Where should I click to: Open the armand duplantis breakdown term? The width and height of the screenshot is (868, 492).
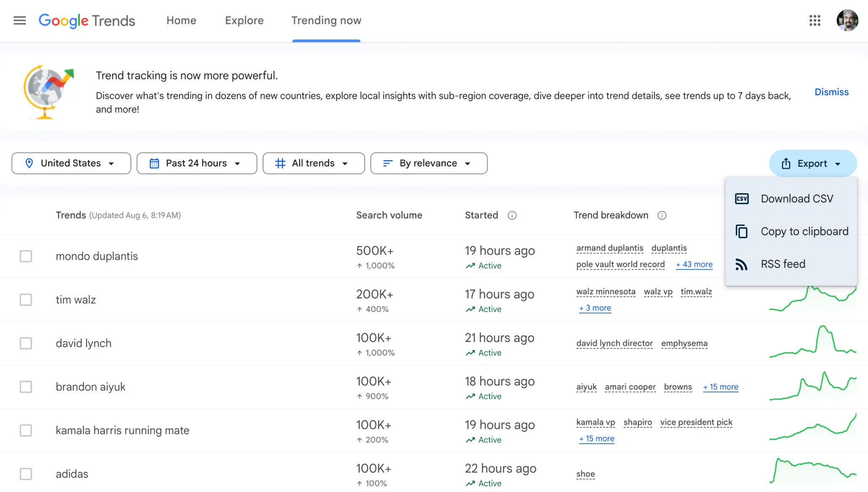(x=610, y=248)
